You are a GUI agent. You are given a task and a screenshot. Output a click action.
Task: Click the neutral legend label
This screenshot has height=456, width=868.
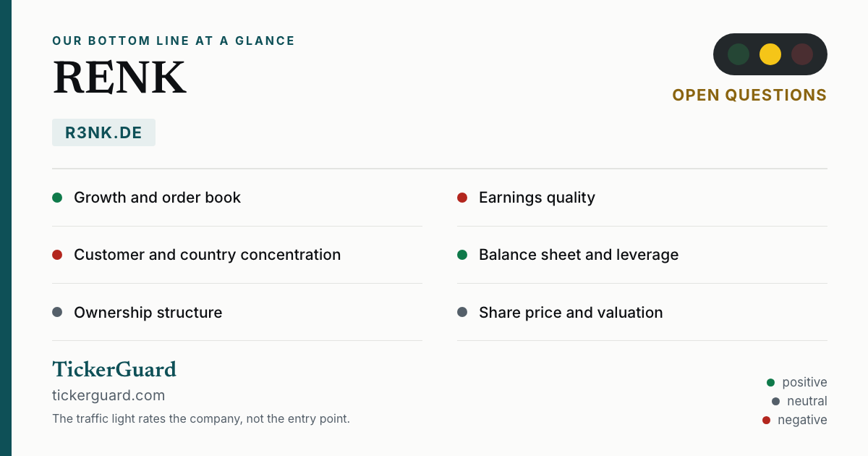(807, 401)
